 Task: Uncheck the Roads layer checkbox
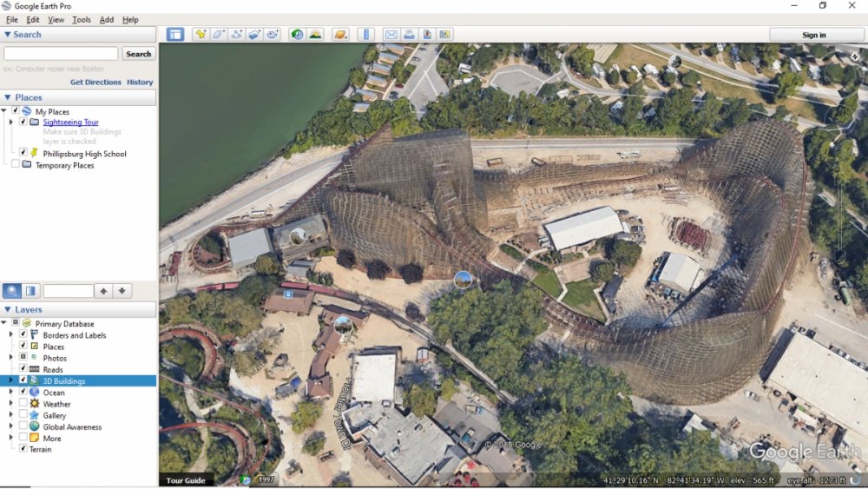[23, 369]
